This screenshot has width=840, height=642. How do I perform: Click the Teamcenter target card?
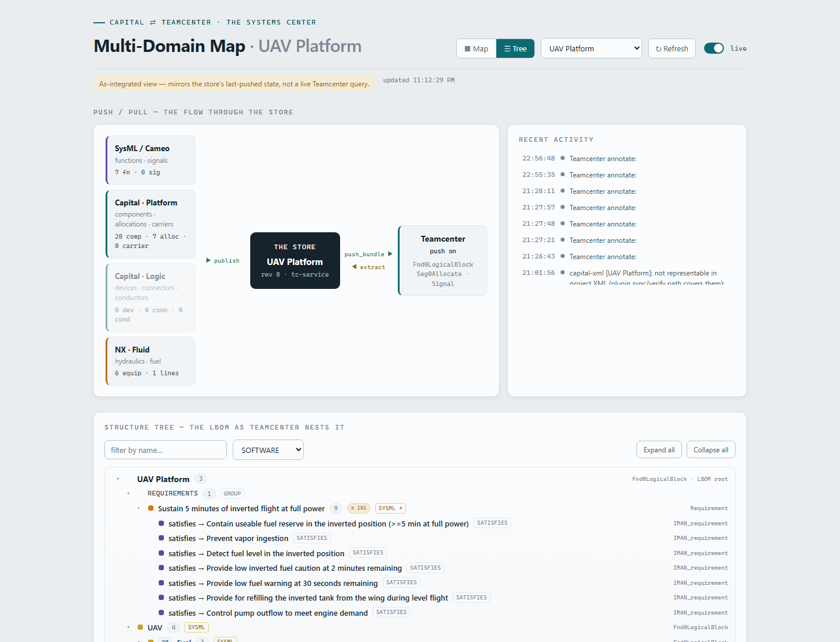443,260
